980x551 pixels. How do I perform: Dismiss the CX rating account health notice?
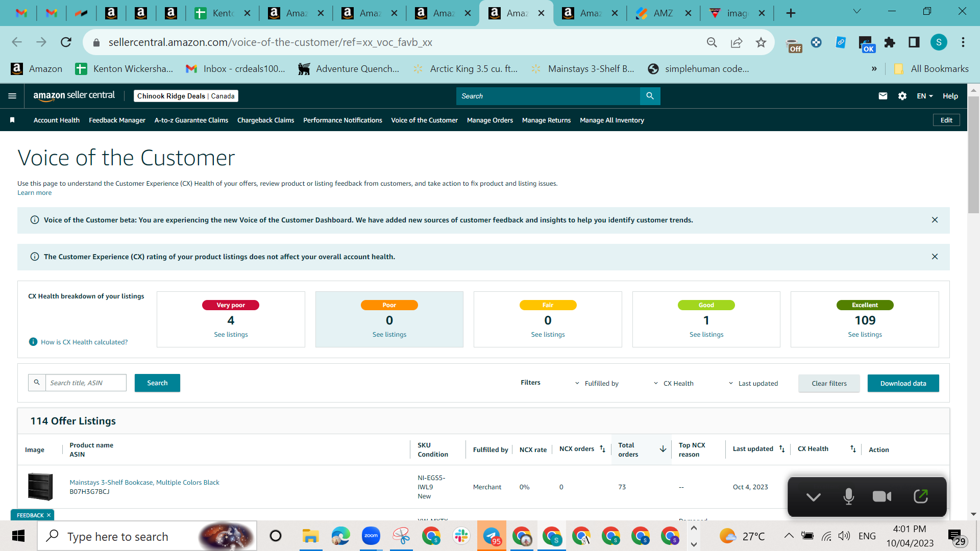click(935, 257)
